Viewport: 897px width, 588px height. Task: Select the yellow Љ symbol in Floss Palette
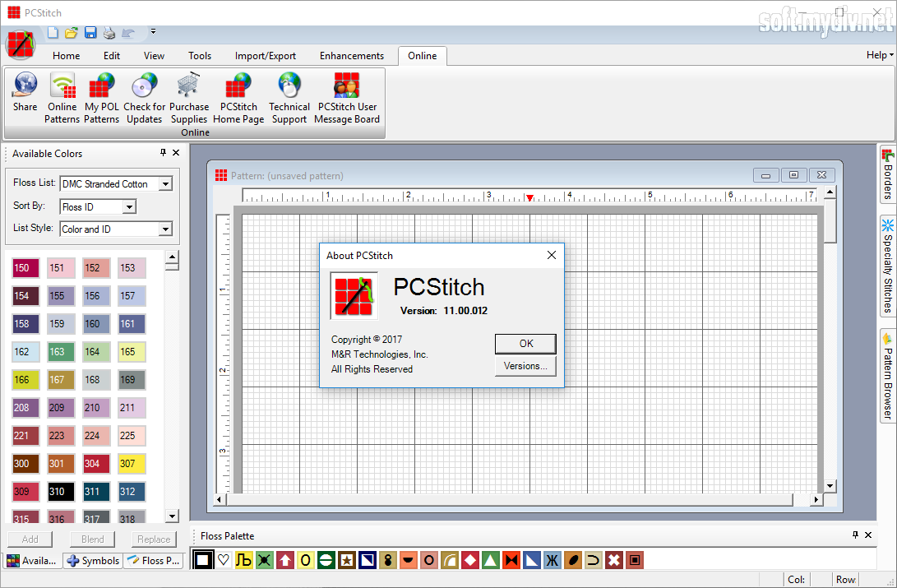point(243,560)
